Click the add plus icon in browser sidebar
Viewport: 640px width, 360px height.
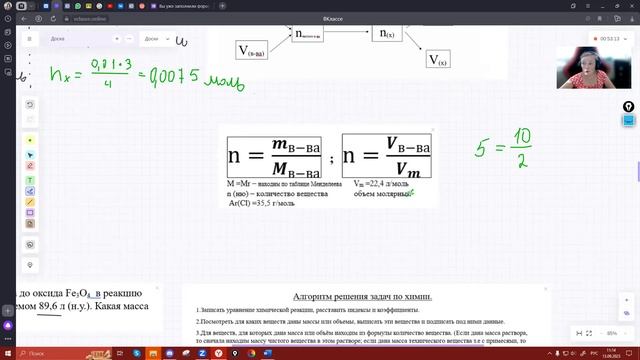pos(8,311)
